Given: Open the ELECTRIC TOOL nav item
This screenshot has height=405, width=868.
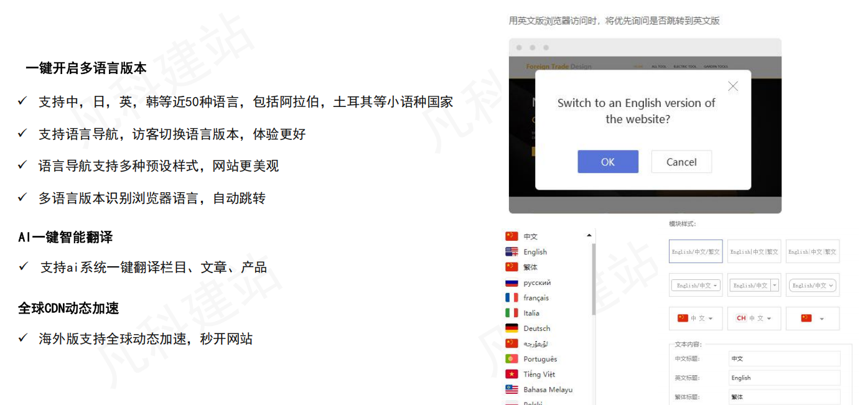Looking at the screenshot, I should (x=685, y=67).
